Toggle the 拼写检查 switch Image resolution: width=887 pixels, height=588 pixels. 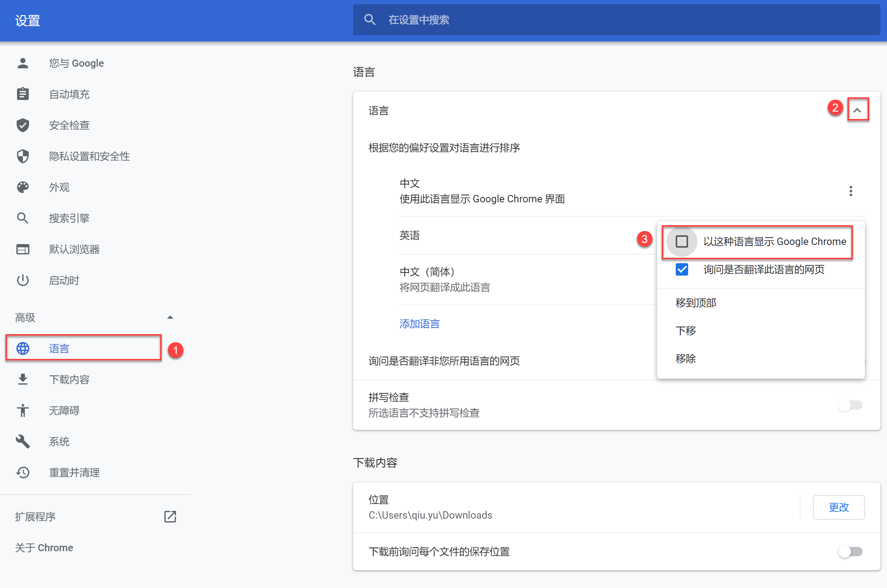coord(851,405)
